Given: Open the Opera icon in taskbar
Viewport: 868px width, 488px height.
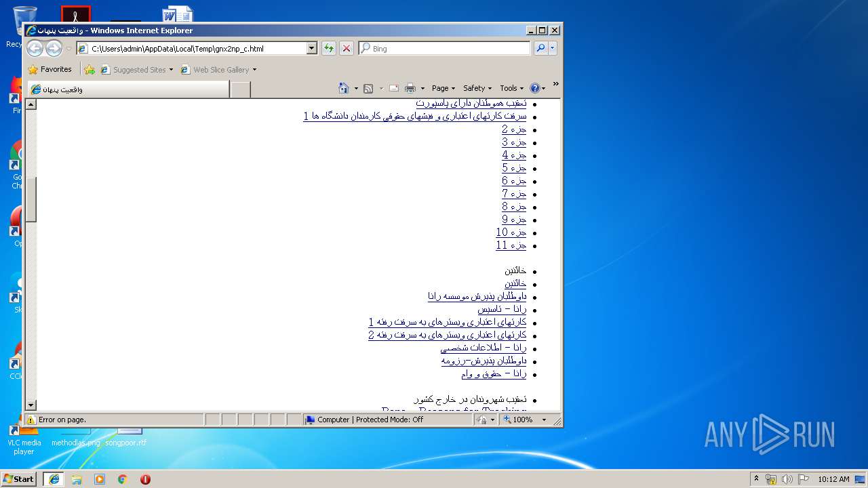Looking at the screenshot, I should click(145, 479).
